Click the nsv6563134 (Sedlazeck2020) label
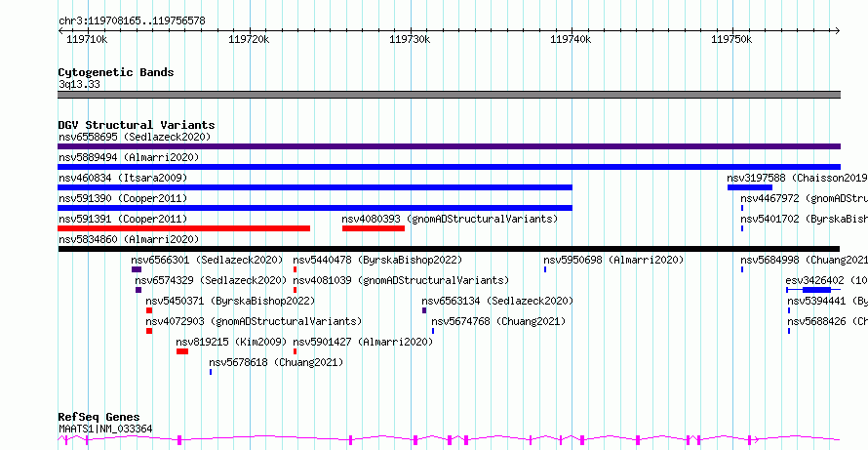Image resolution: width=868 pixels, height=450 pixels. 497,301
